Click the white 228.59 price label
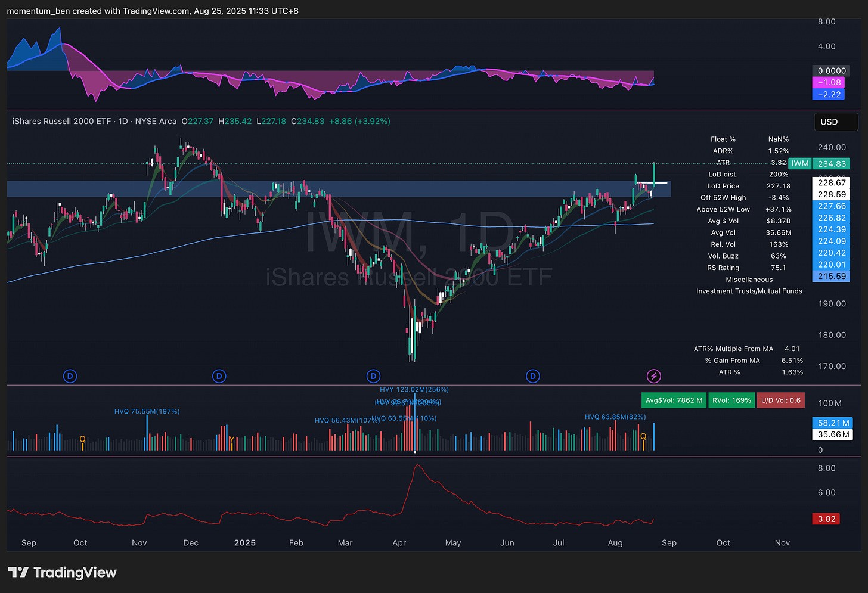The image size is (868, 593). [832, 194]
